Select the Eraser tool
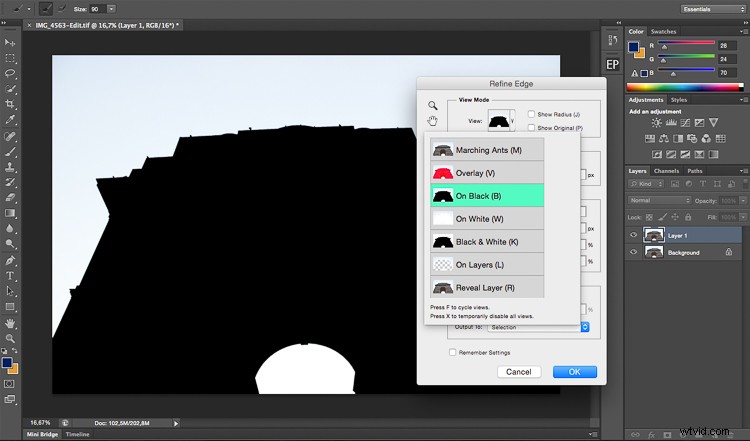Viewport: 750px width, 441px height. [x=10, y=198]
